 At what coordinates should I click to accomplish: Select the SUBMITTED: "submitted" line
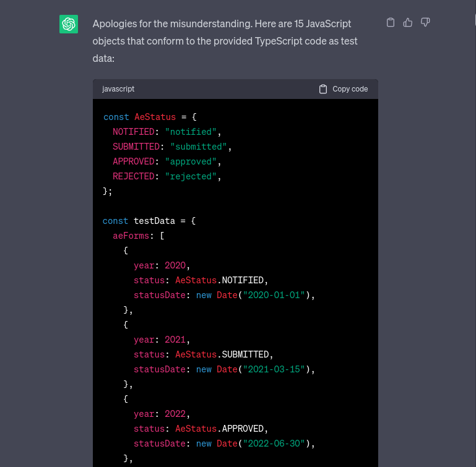click(x=172, y=147)
